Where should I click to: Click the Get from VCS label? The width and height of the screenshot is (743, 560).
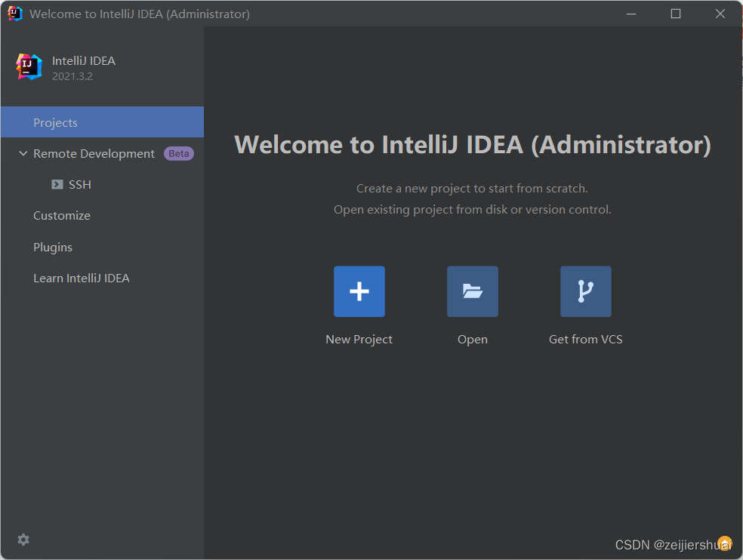[586, 340]
